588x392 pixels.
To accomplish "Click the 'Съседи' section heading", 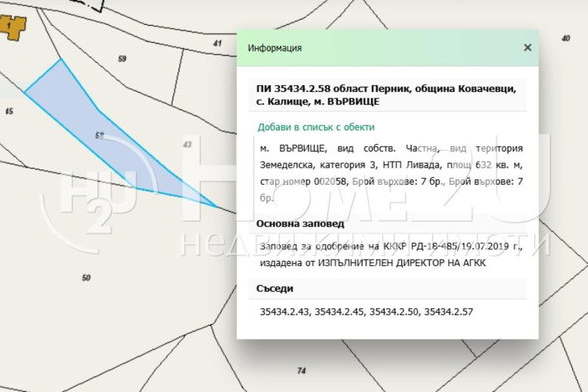I will (274, 288).
